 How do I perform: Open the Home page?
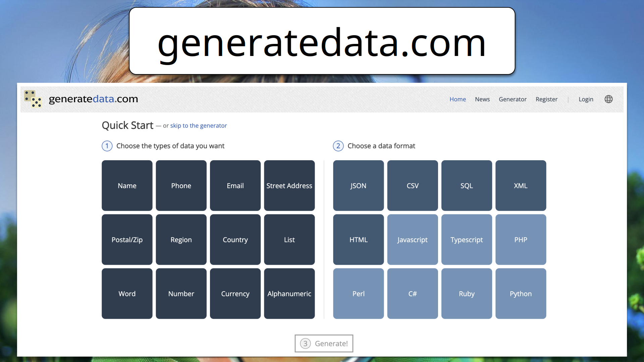pyautogui.click(x=458, y=99)
